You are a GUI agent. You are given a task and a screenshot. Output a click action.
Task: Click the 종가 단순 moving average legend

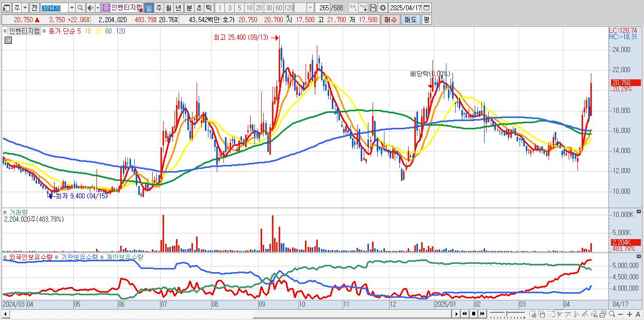pyautogui.click(x=62, y=31)
